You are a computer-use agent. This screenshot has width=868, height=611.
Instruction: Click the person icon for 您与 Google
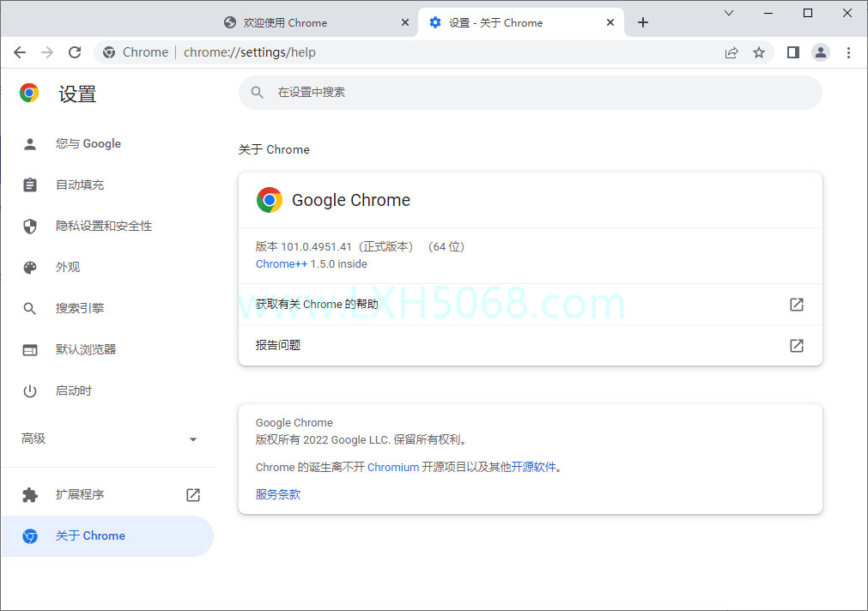30,144
